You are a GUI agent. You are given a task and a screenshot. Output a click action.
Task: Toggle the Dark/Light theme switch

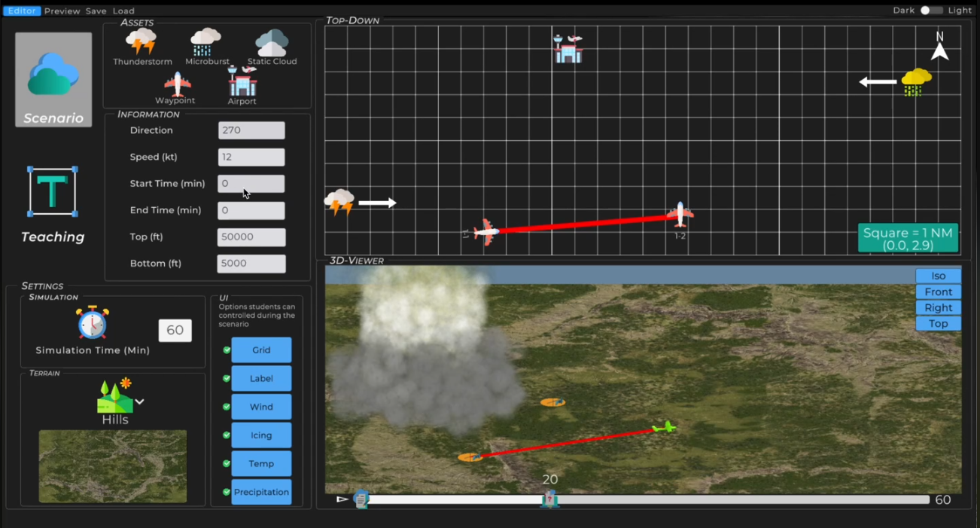pyautogui.click(x=931, y=11)
